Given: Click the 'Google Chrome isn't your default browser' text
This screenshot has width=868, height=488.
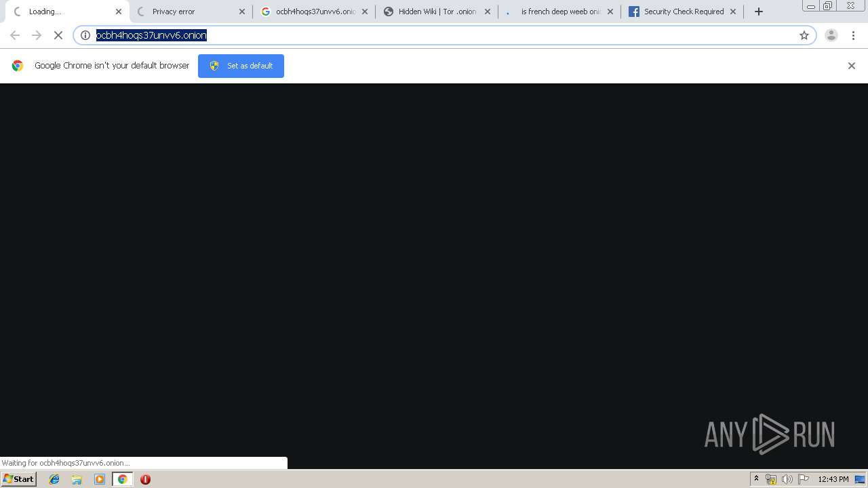Looking at the screenshot, I should click(112, 66).
